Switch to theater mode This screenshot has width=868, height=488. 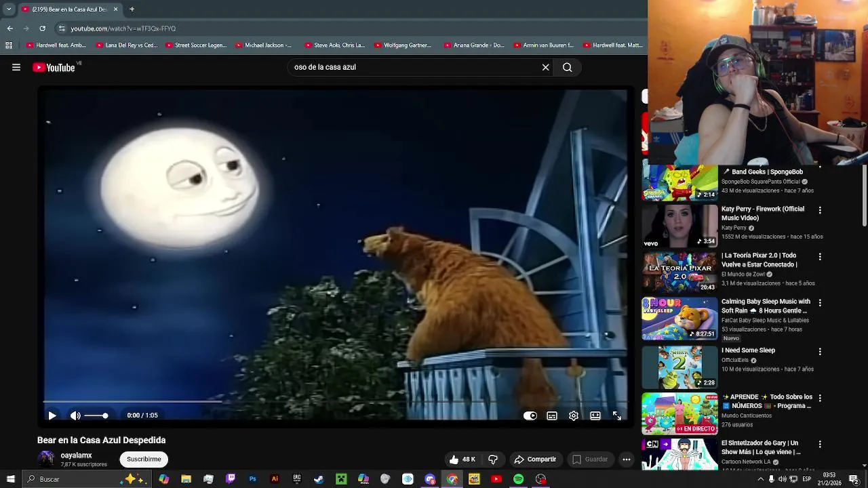tap(595, 415)
